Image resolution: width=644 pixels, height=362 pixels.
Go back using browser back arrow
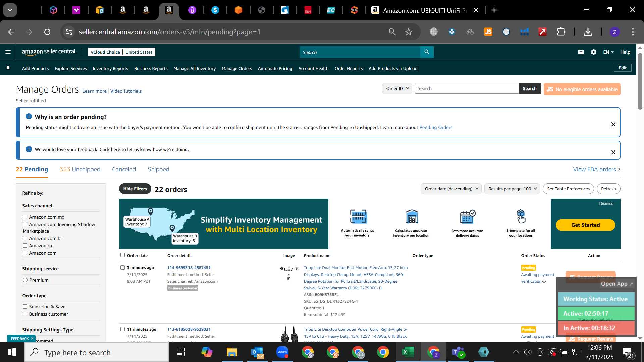pyautogui.click(x=11, y=32)
